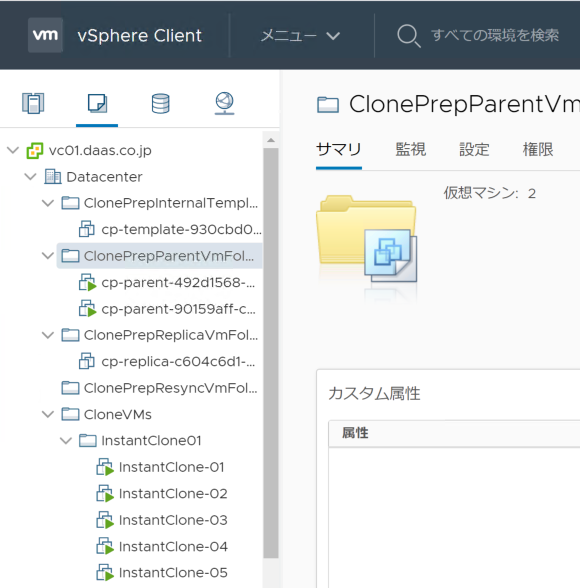The image size is (580, 588).
Task: Click the cp-replica-c604c6d1 VM icon
Action: click(87, 361)
